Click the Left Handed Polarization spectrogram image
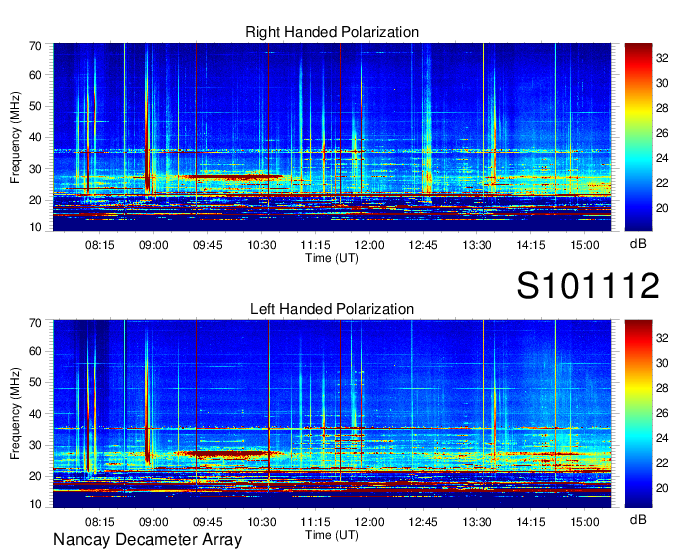This screenshot has width=680, height=552. (x=332, y=414)
